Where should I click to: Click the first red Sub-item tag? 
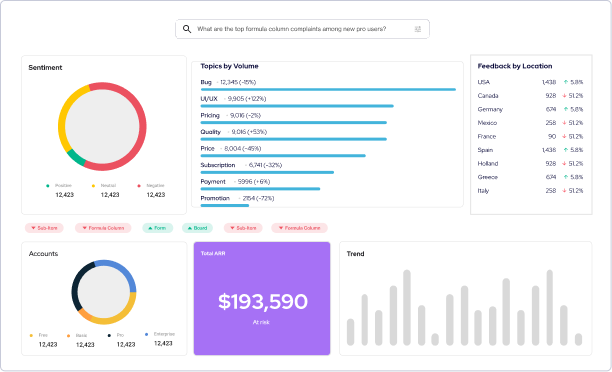(44, 228)
